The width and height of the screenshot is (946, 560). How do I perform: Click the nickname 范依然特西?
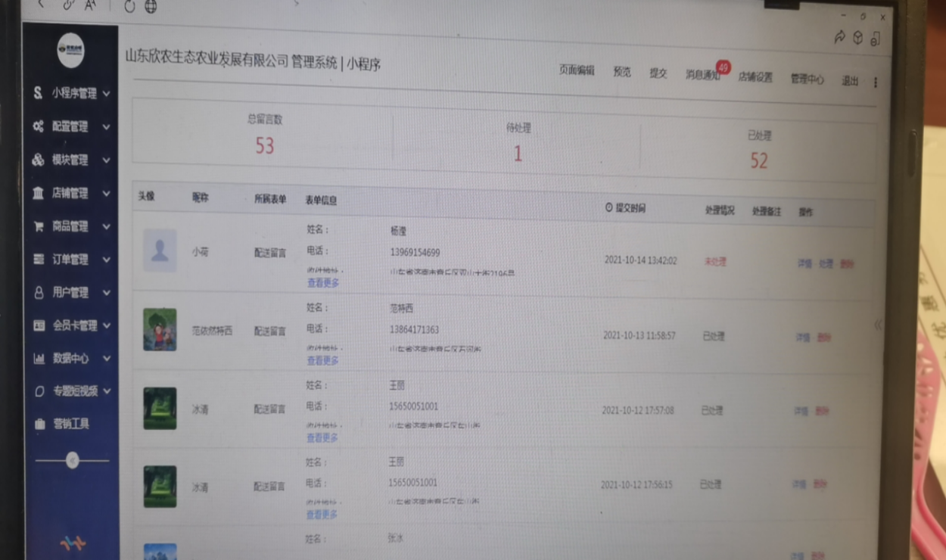[x=212, y=331]
